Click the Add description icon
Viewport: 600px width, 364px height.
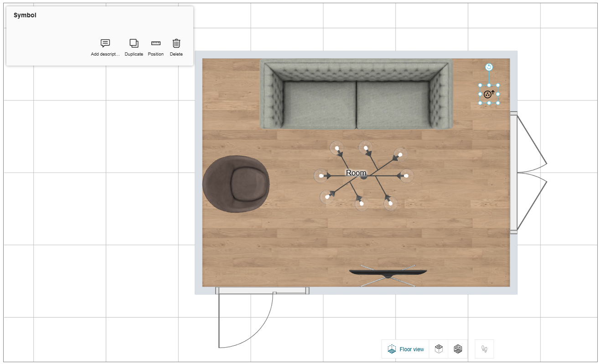[x=105, y=44]
